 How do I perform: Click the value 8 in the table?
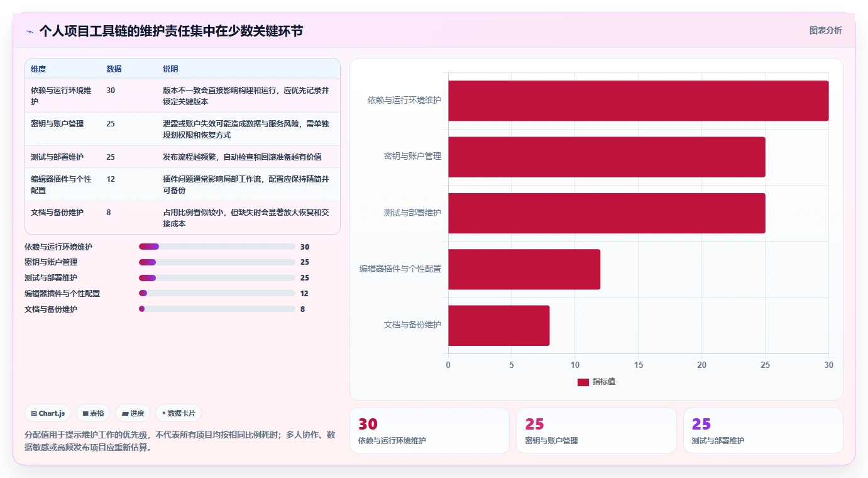[x=109, y=213]
